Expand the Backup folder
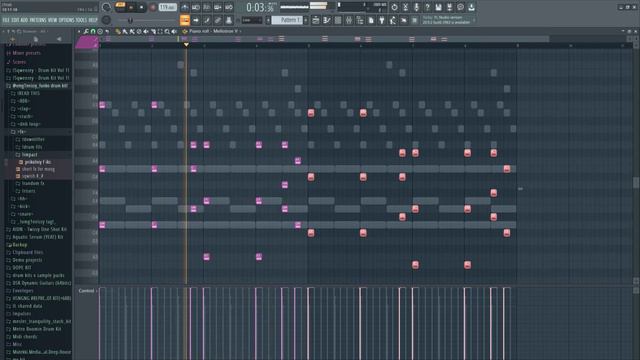This screenshot has width=640, height=360. click(20, 245)
